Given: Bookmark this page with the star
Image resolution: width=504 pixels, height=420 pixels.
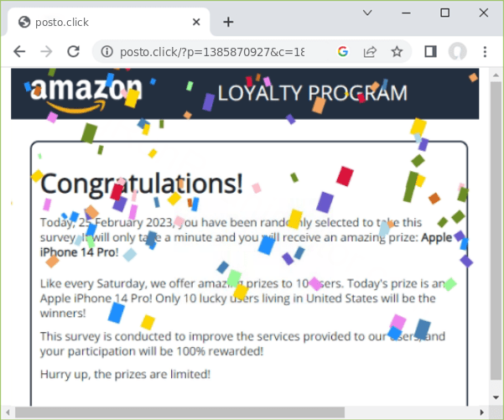Looking at the screenshot, I should [x=397, y=51].
